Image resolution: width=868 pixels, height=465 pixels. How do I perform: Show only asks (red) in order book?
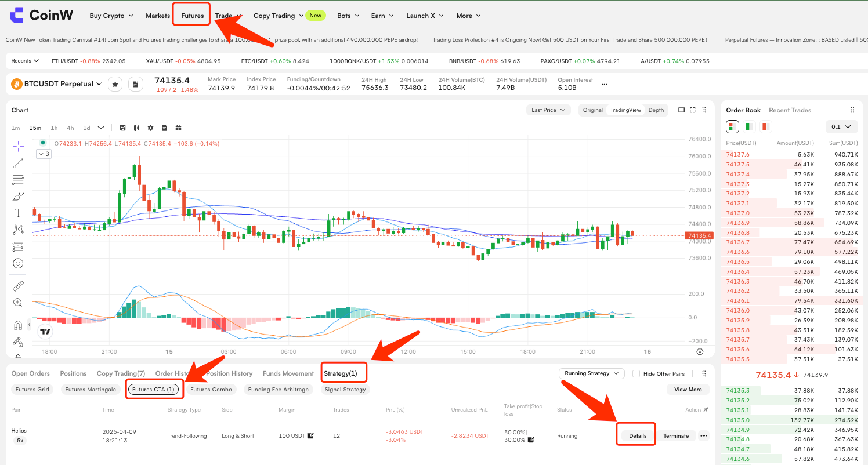coord(766,126)
